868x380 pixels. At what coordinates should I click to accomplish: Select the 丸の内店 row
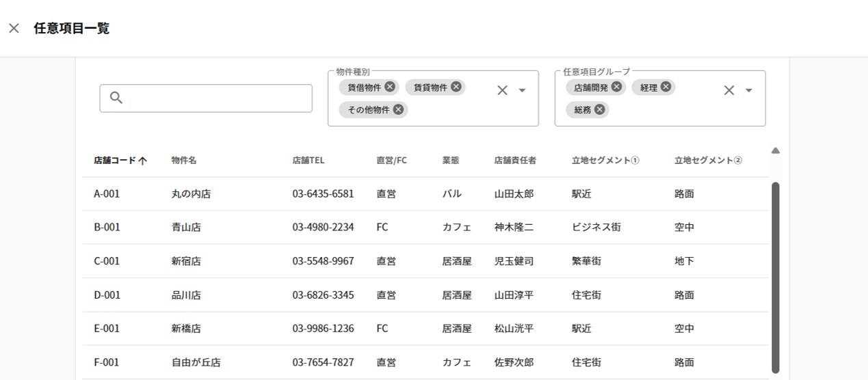(191, 194)
